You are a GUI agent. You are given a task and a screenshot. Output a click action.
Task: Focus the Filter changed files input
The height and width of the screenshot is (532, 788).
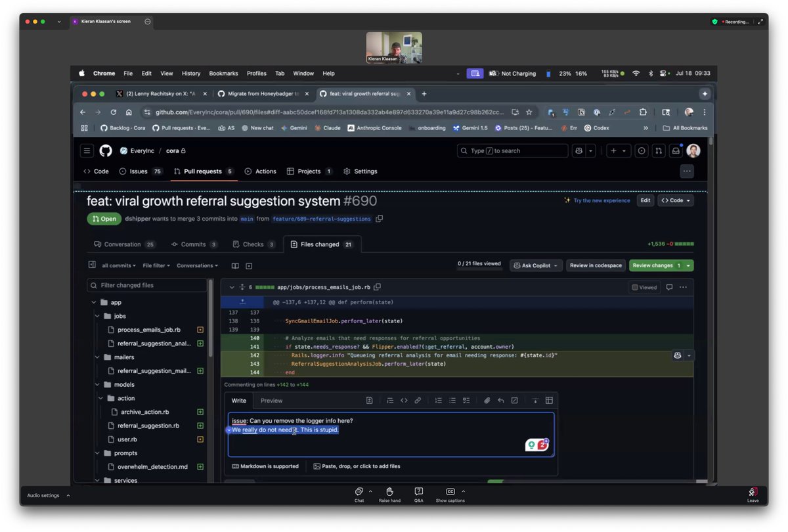(147, 285)
